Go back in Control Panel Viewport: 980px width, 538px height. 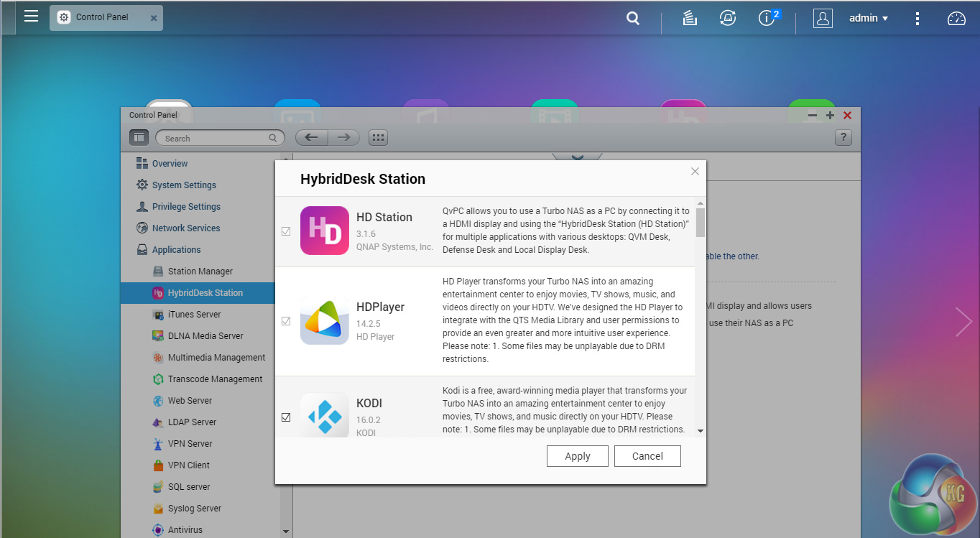(x=312, y=138)
